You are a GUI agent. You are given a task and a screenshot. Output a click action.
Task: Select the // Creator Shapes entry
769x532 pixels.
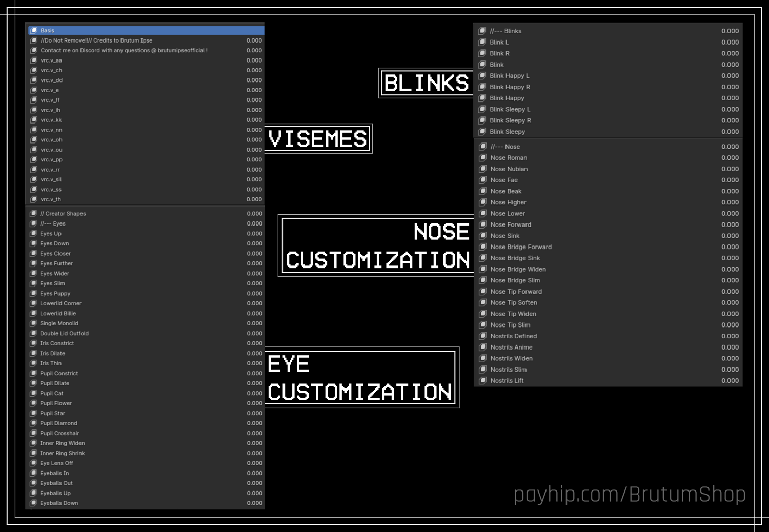[145, 214]
